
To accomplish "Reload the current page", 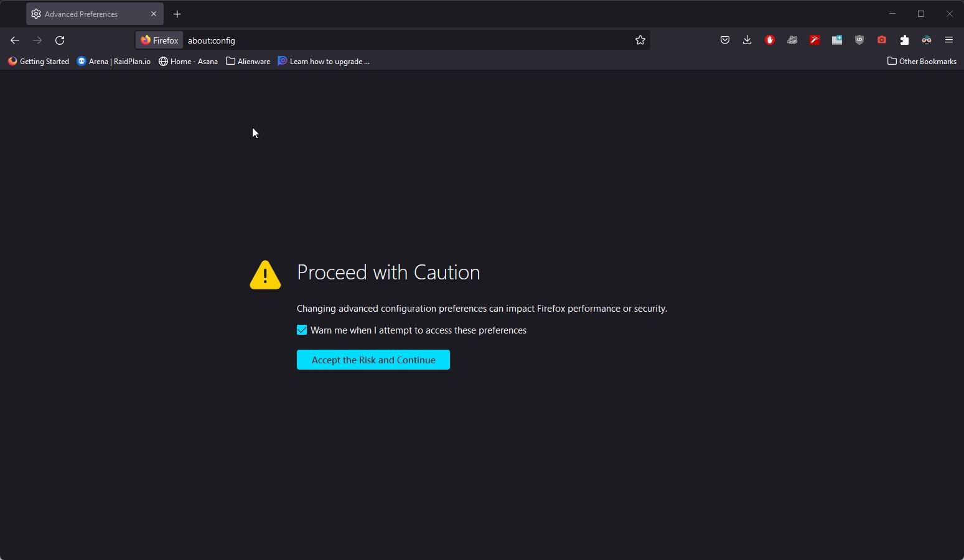I will pos(60,40).
